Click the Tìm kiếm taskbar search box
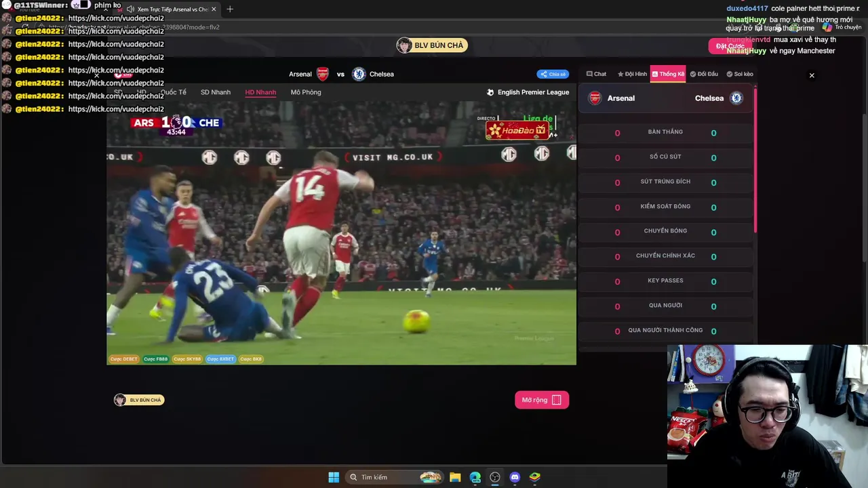868x488 pixels. (x=394, y=477)
